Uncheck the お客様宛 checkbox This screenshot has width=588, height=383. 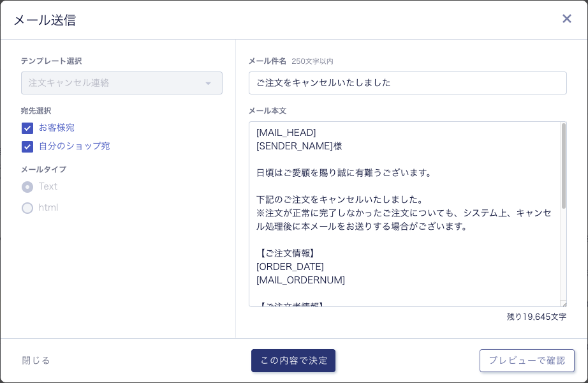(27, 128)
